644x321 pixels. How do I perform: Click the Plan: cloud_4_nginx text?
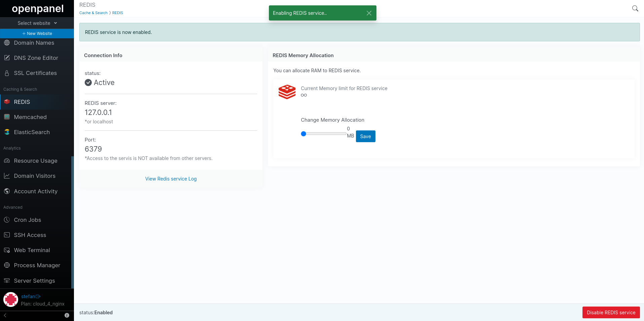tap(43, 304)
